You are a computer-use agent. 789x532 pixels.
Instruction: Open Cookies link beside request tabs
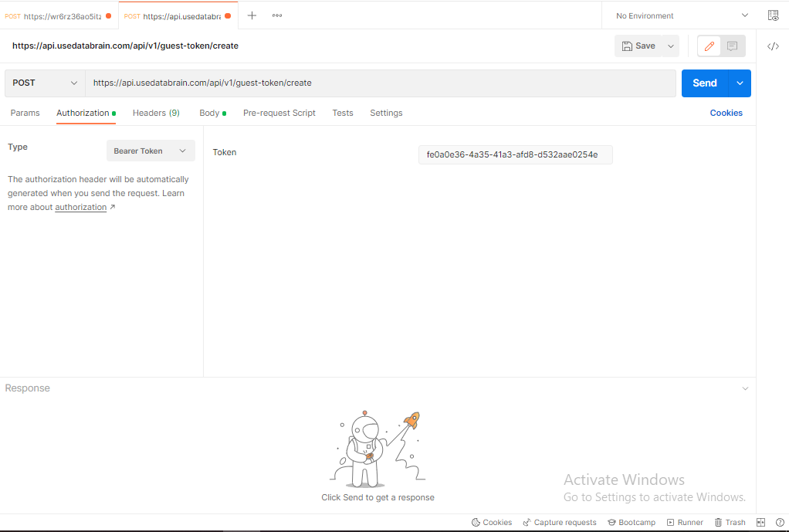726,113
